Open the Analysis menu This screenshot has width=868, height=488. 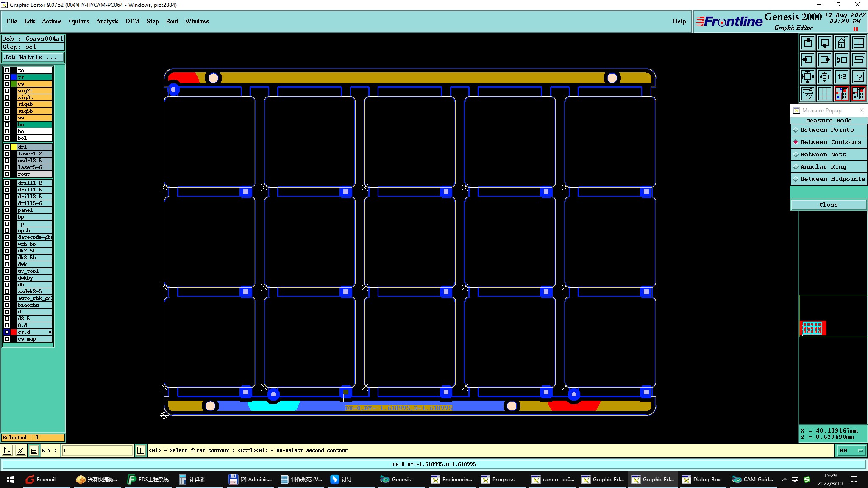tap(107, 21)
